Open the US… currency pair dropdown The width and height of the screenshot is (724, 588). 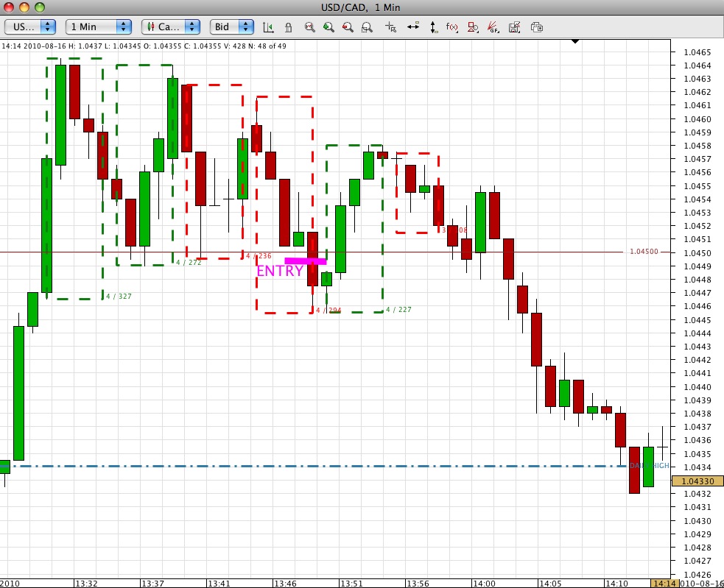coord(30,26)
